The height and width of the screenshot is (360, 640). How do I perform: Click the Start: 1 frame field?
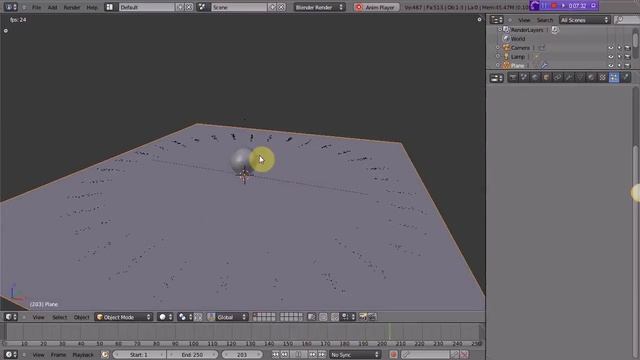pos(139,355)
